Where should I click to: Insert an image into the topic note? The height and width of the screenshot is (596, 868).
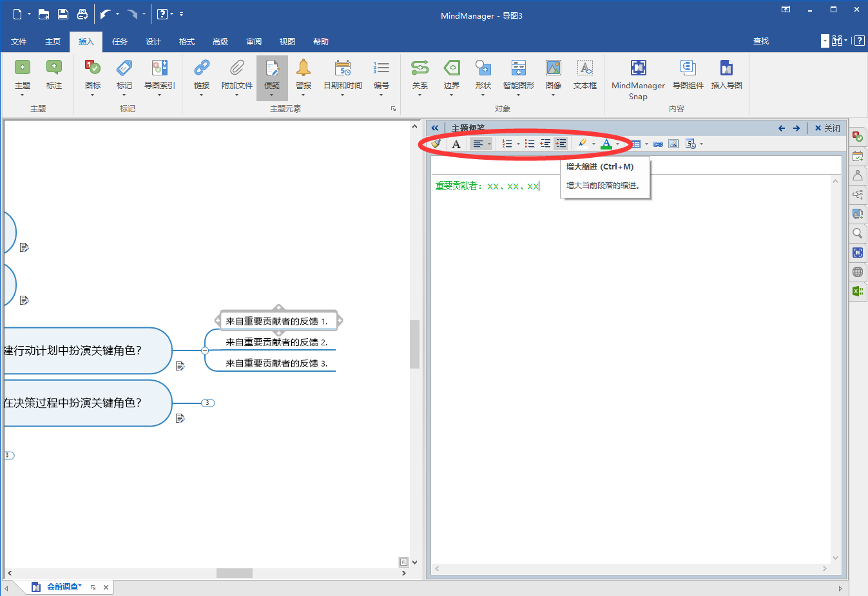673,144
